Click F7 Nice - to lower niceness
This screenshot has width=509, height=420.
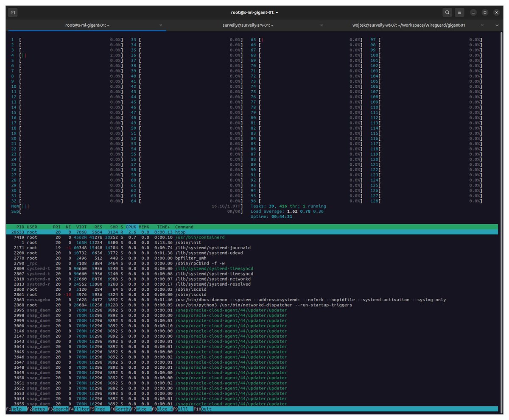[141, 409]
